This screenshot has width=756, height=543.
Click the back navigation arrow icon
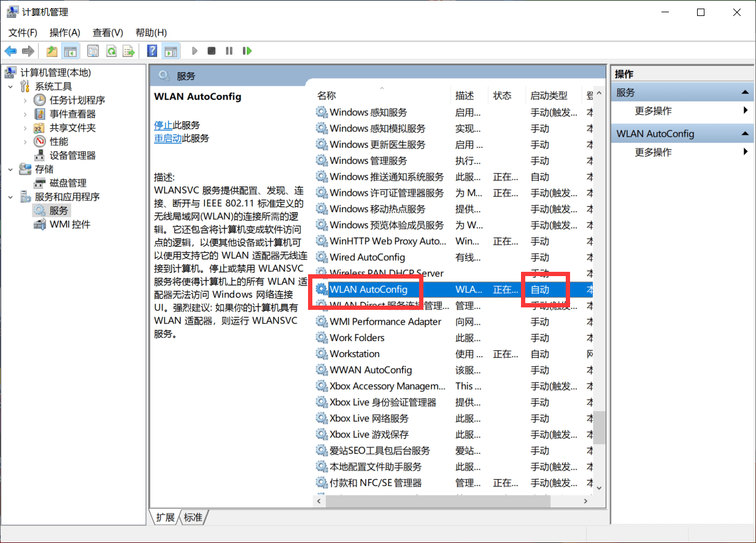[x=10, y=50]
